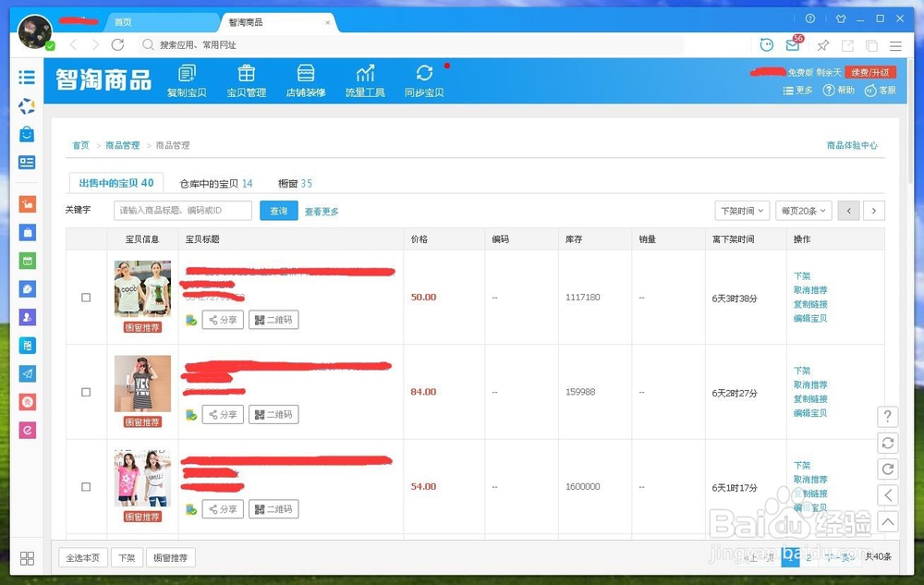Click the question mark floating button
This screenshot has height=585, width=924.
point(888,417)
